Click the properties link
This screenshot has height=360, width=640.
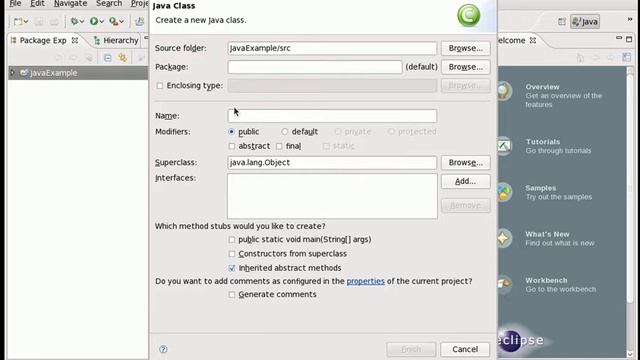(365, 281)
